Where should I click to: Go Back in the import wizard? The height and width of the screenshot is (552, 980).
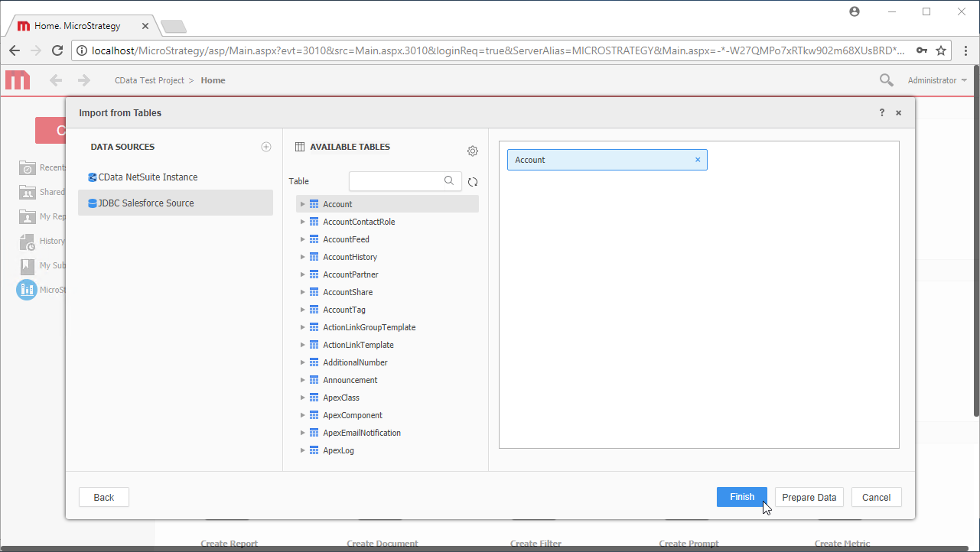click(104, 497)
